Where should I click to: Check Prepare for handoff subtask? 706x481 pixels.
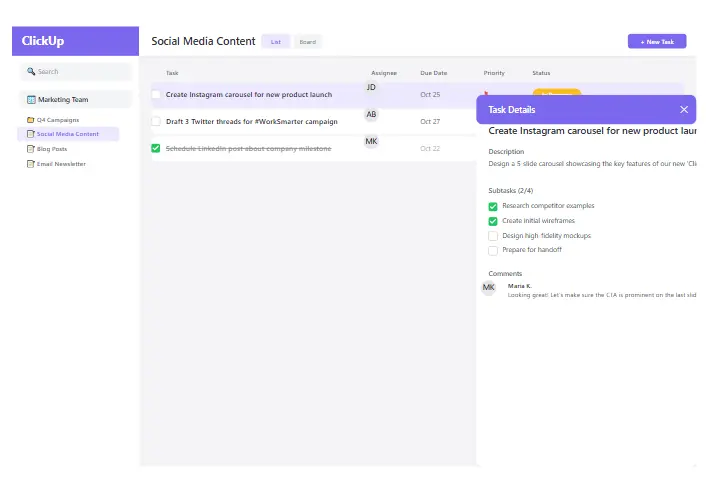493,250
